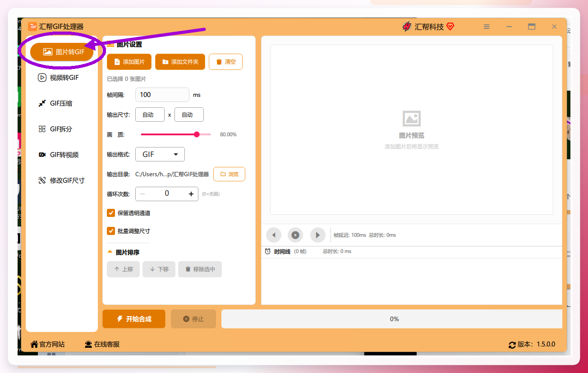Click '总时长: 0ms' beside playback controls
This screenshot has height=373, width=588.
[x=382, y=235]
